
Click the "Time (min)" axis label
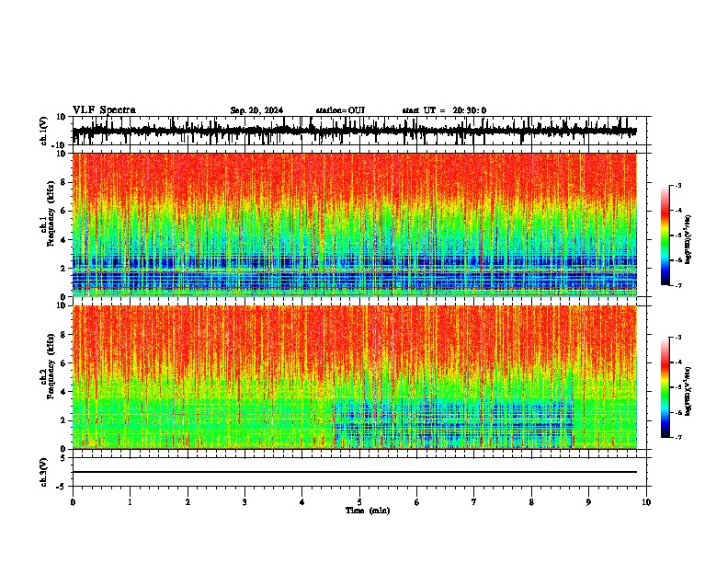[368, 511]
